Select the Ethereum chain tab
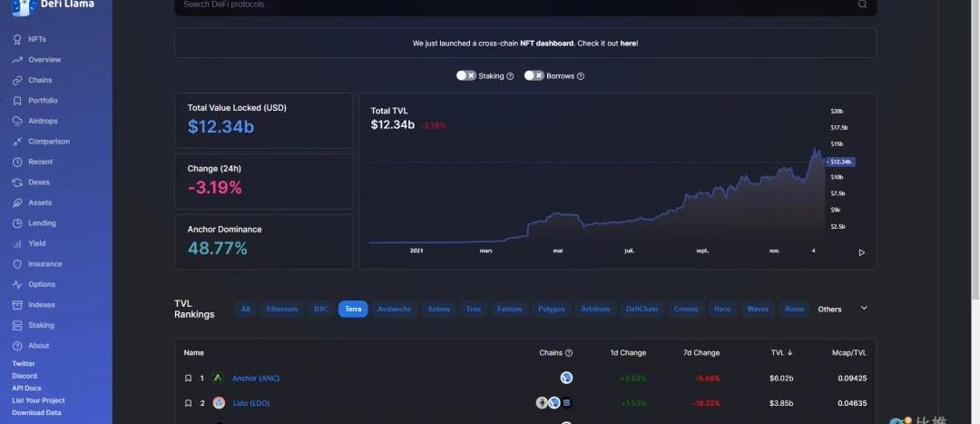 pyautogui.click(x=281, y=310)
